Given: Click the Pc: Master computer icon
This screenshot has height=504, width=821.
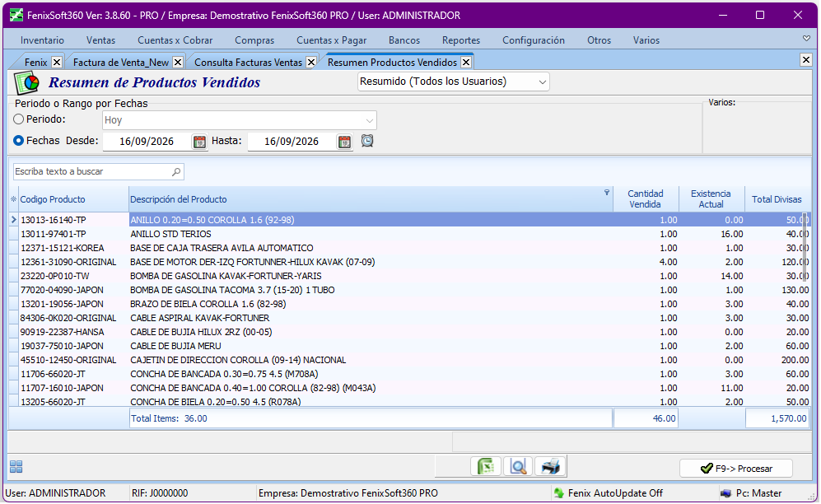Looking at the screenshot, I should pyautogui.click(x=725, y=493).
